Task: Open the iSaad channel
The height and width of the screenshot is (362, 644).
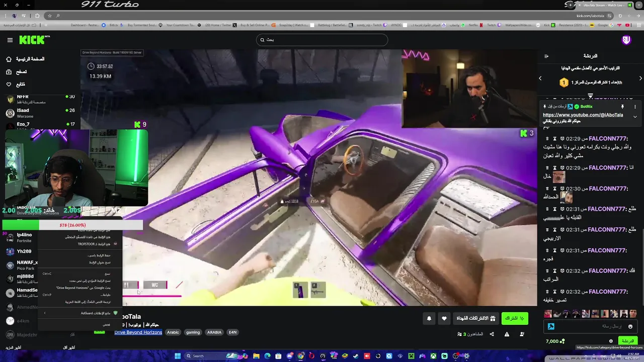Action: [40, 113]
